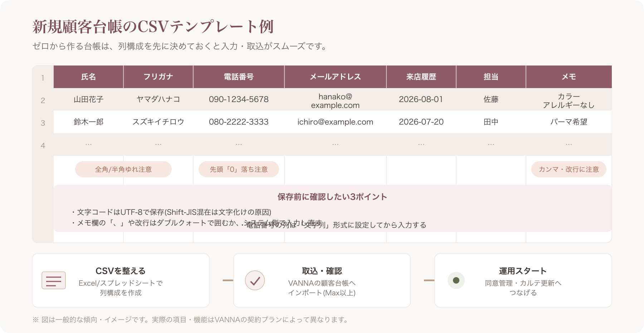Click the green dot start icon
Viewport: 644px width, 333px height.
456,280
